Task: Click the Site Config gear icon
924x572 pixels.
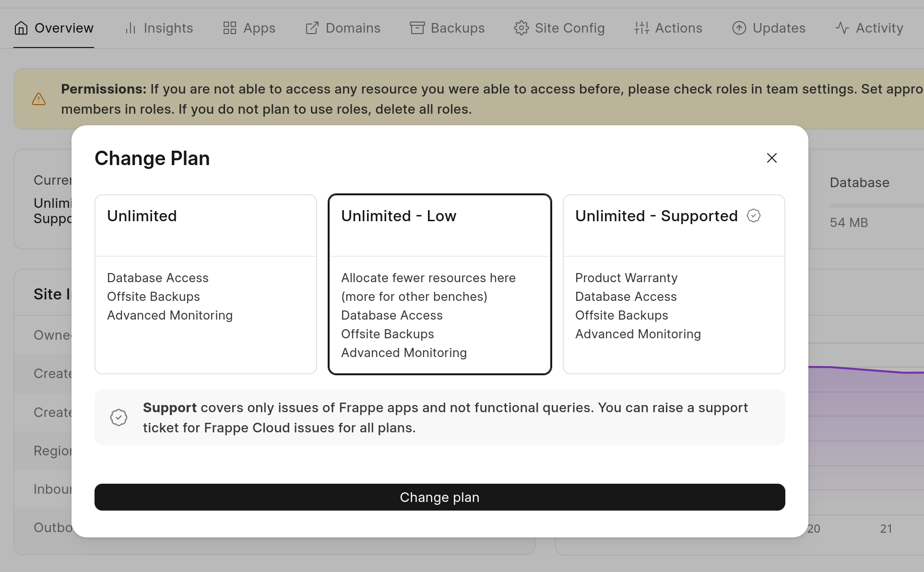Action: [521, 28]
